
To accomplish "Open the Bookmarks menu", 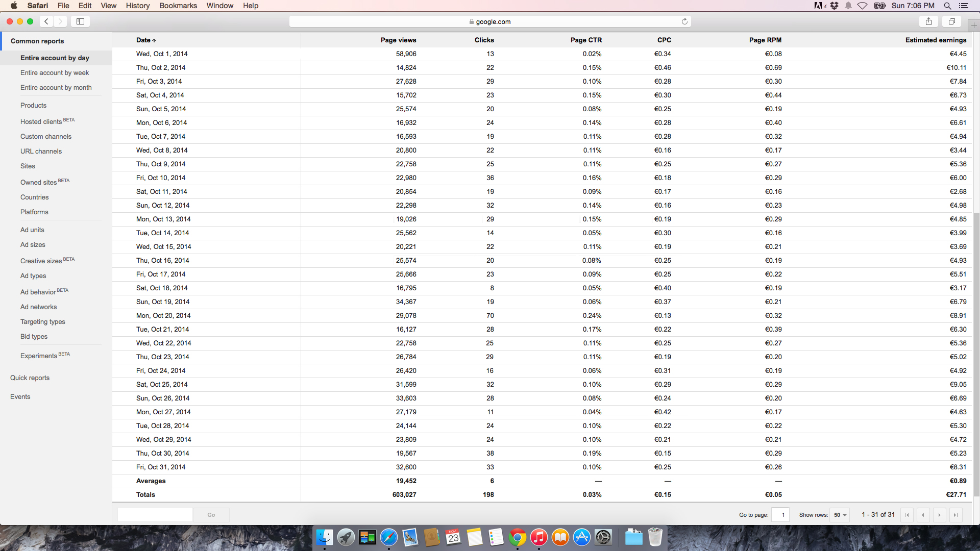I will click(178, 6).
